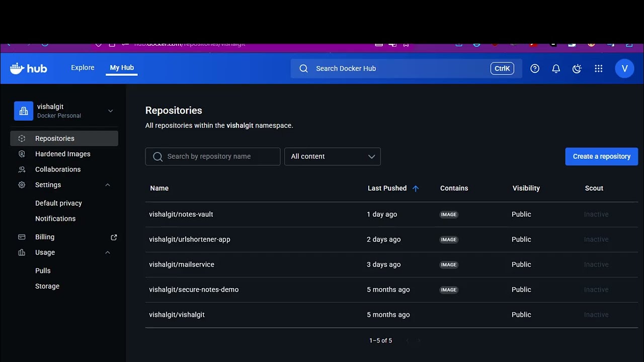Click the '1 day ago' cell
The height and width of the screenshot is (362, 644).
382,214
